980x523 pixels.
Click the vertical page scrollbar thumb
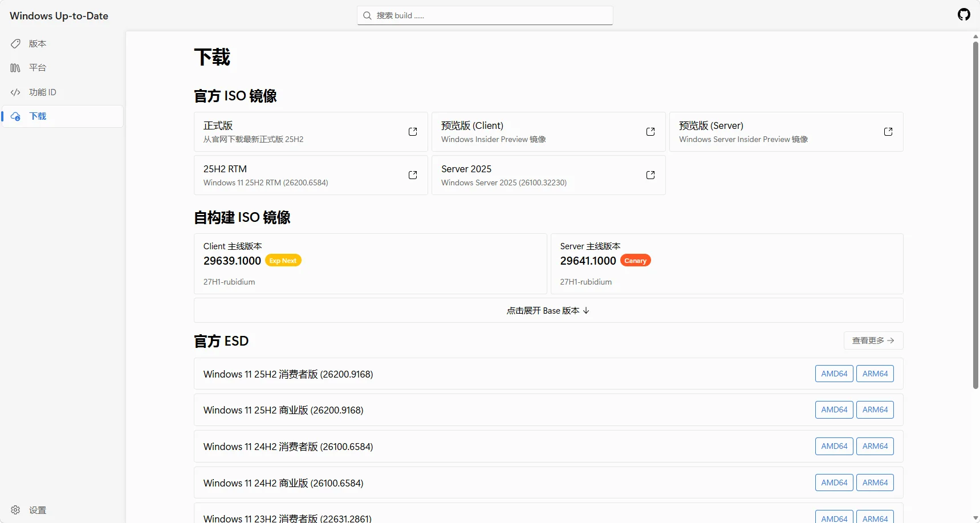coord(975,215)
